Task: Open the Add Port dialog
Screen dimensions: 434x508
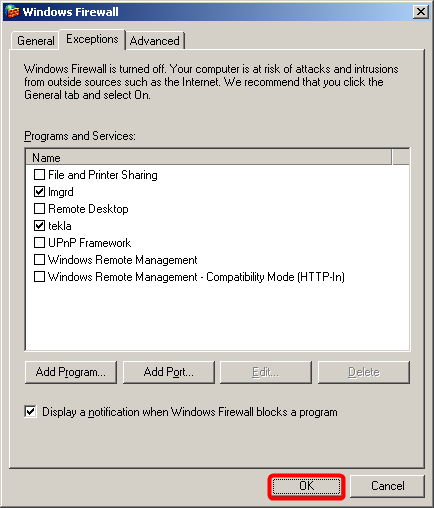Action: [169, 372]
